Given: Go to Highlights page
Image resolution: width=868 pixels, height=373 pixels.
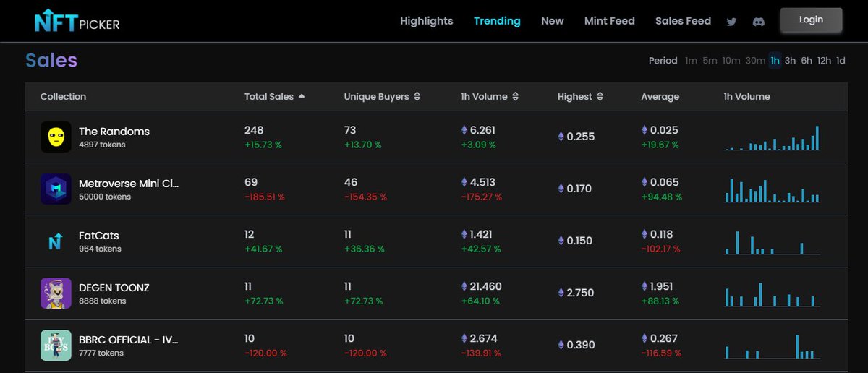Looking at the screenshot, I should click(427, 21).
